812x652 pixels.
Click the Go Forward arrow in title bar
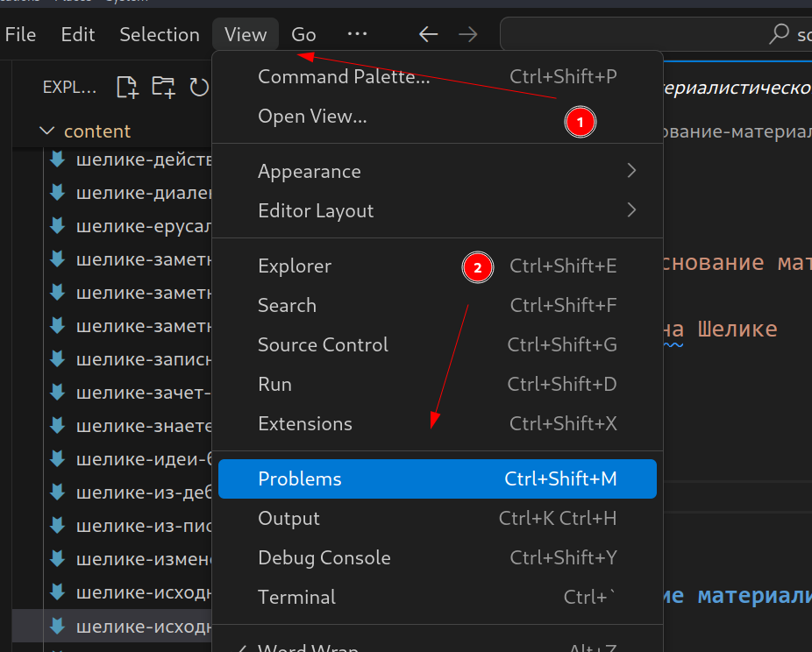[x=468, y=34]
